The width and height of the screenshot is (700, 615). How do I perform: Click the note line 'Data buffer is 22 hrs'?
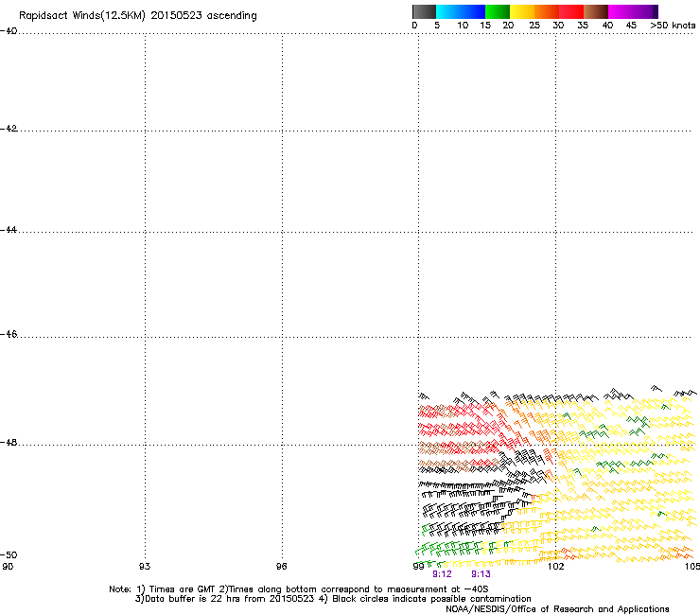[333, 599]
